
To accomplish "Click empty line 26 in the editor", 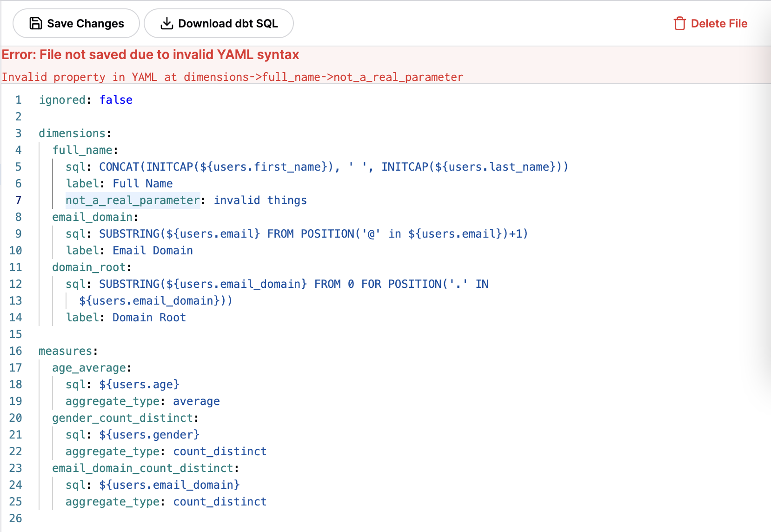I will pos(186,519).
